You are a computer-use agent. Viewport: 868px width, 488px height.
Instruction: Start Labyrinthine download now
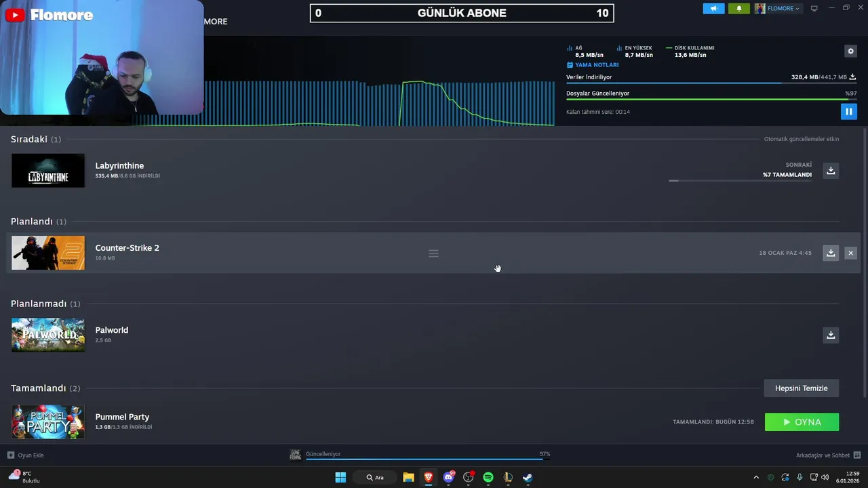(x=831, y=170)
